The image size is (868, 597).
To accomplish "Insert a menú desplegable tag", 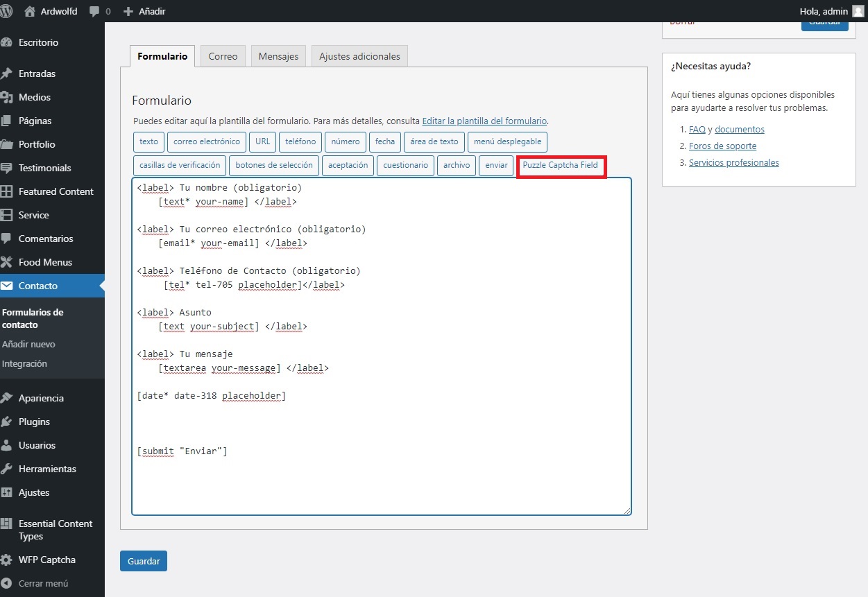I will click(508, 141).
